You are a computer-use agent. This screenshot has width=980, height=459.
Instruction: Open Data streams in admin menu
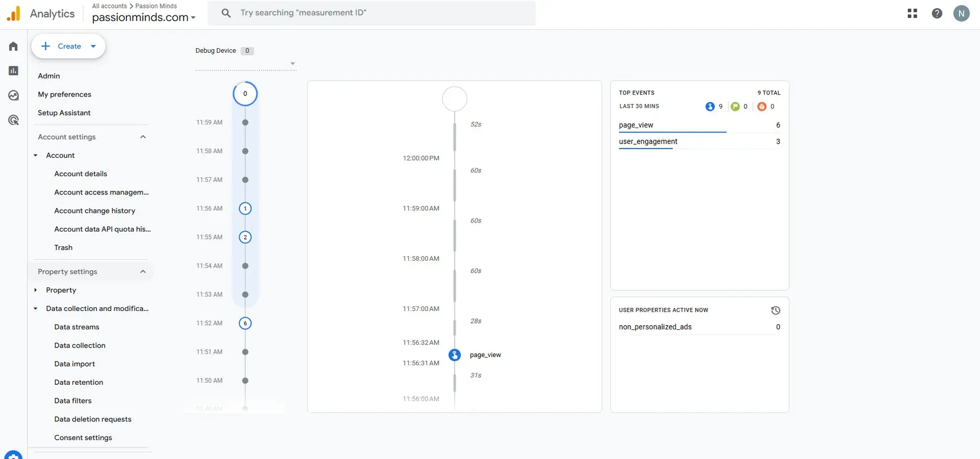click(x=77, y=327)
